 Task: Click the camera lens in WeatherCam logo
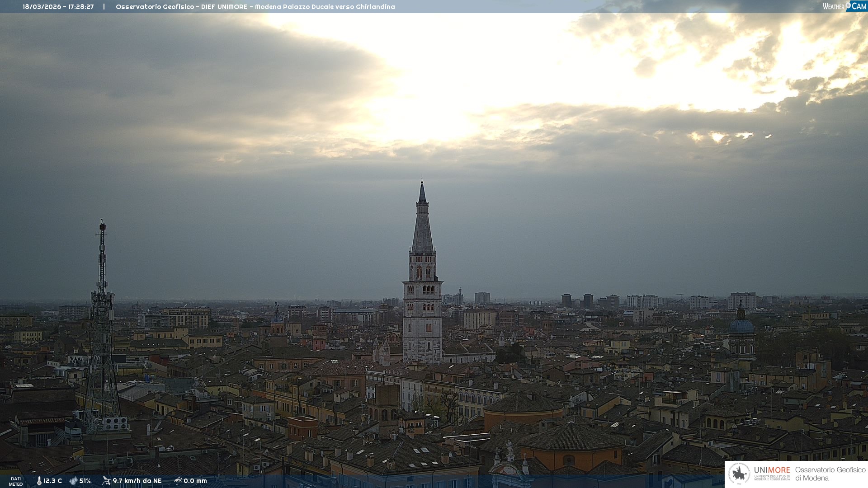848,5
